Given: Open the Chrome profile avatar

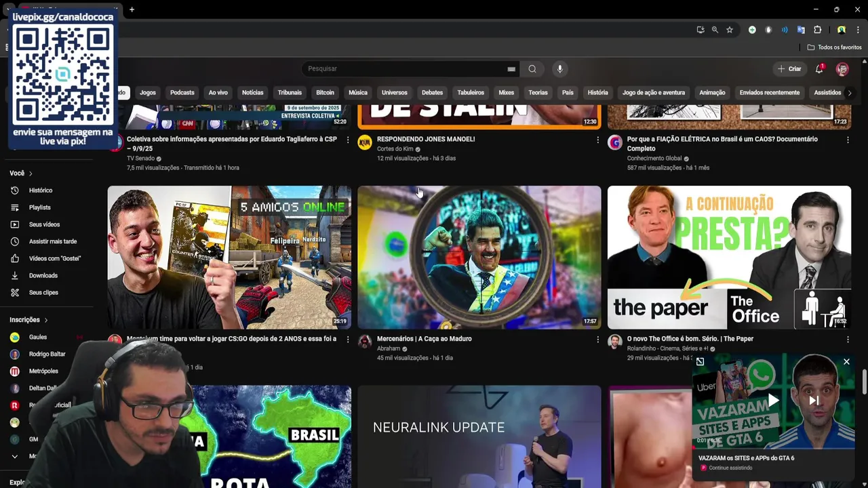Looking at the screenshot, I should coord(842,30).
